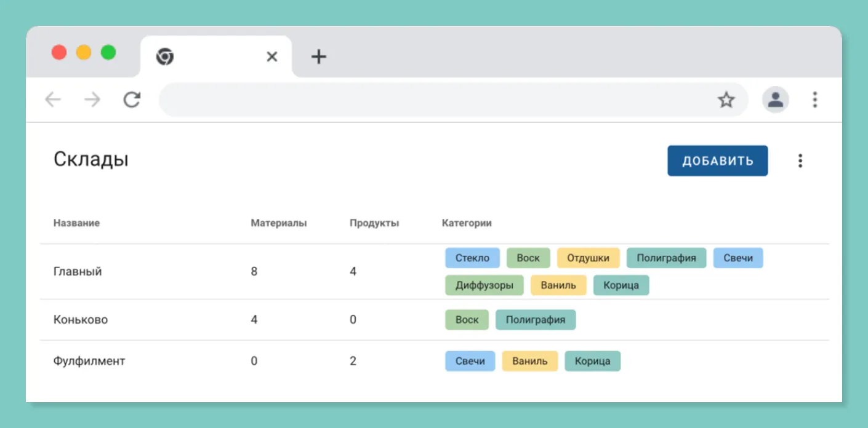This screenshot has height=428, width=868.
Task: Close the current browser tab
Action: click(271, 57)
